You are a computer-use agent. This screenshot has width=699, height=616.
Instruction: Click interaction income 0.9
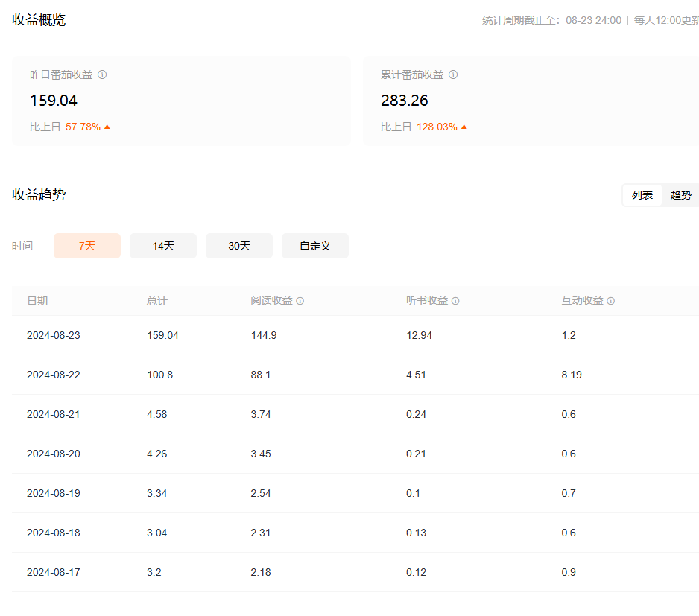[569, 572]
